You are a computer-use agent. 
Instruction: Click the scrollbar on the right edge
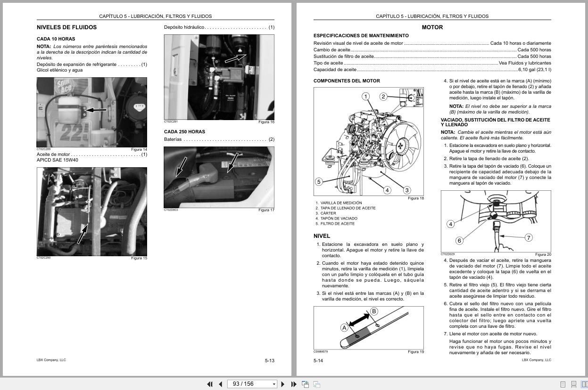(586, 188)
